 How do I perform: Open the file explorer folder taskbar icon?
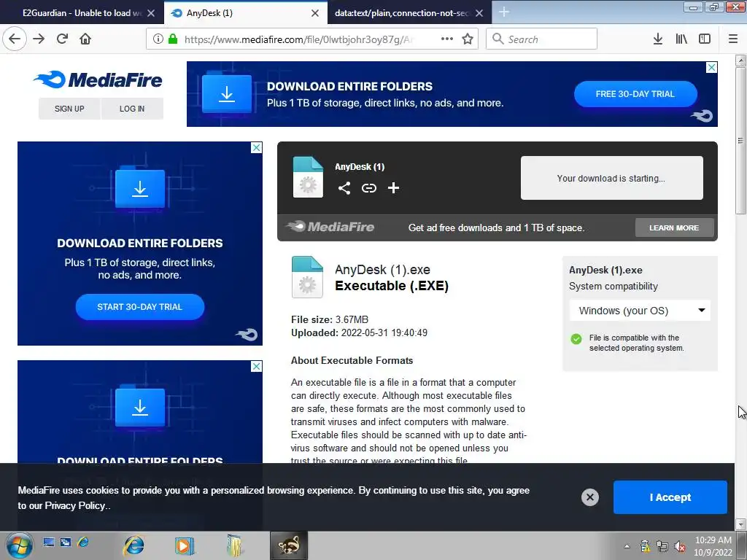[234, 545]
